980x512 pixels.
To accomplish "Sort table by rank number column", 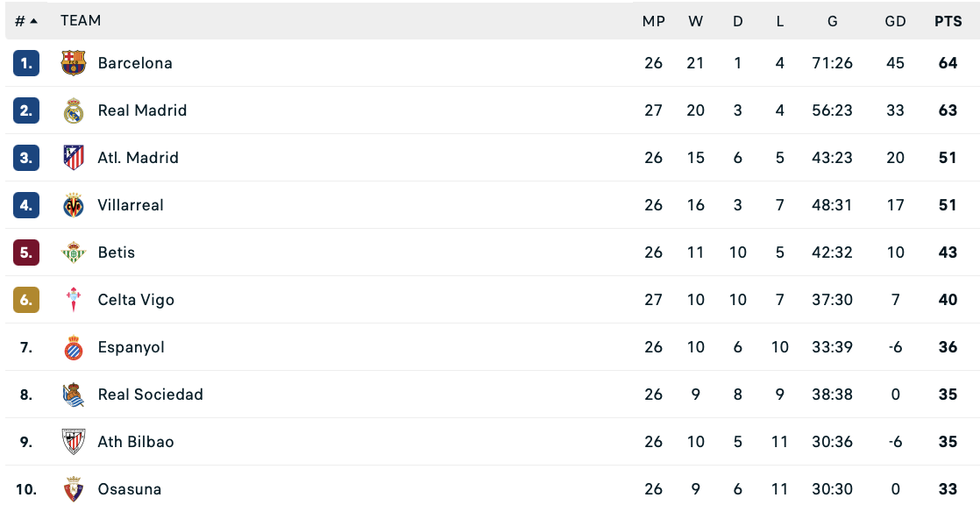I will pos(25,21).
